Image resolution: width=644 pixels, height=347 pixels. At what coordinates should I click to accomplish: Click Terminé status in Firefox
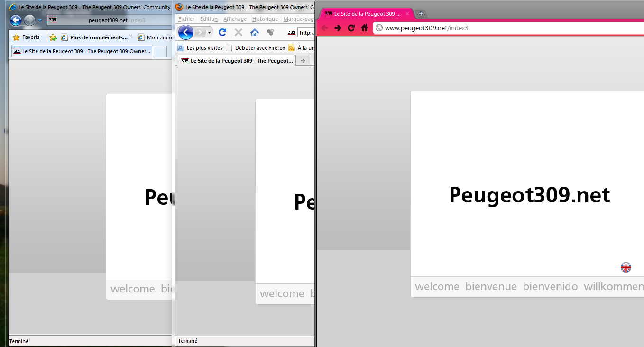188,341
